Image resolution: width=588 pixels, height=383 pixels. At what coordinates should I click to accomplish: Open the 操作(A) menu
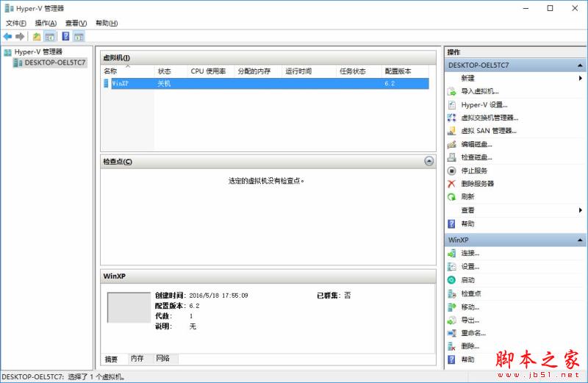[46, 24]
